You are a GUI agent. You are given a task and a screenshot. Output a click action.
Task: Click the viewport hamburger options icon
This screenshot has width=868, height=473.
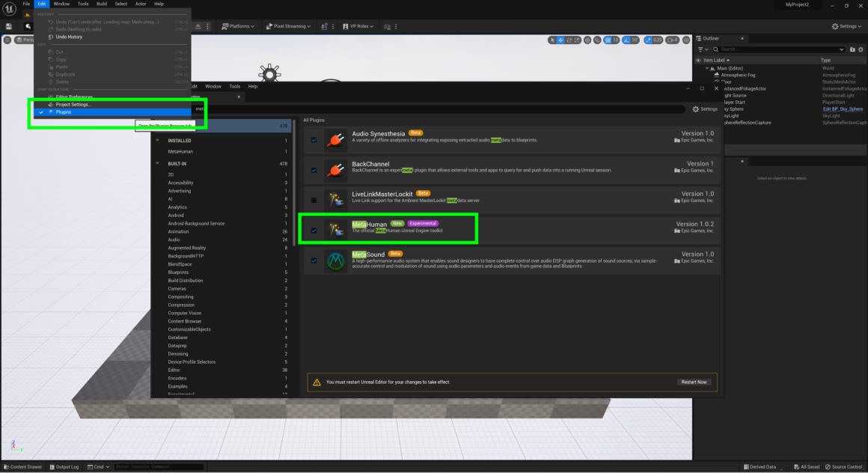click(7, 40)
